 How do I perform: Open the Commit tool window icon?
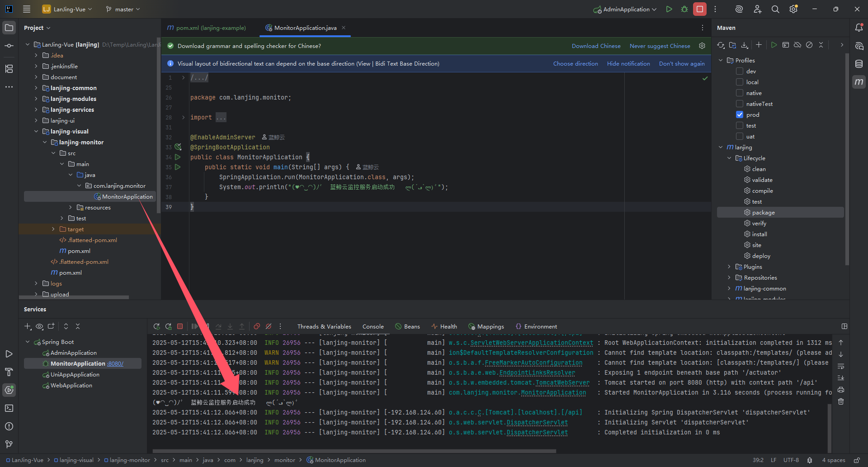(9, 46)
